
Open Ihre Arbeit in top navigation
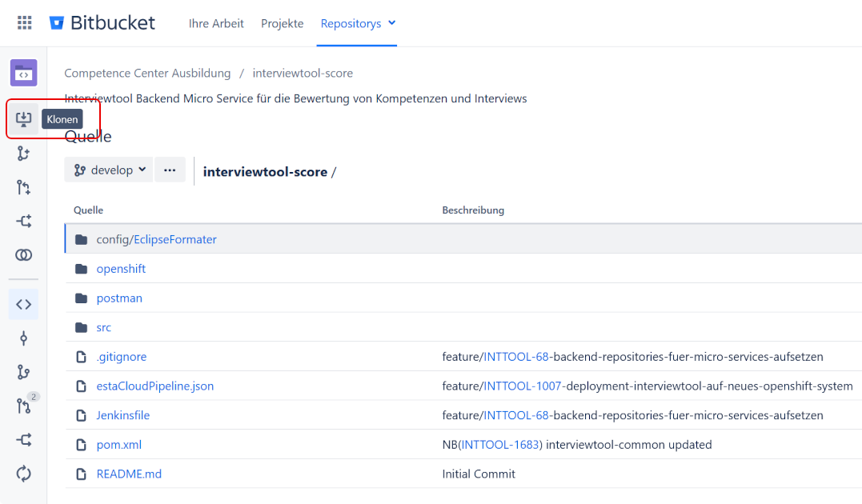point(216,23)
